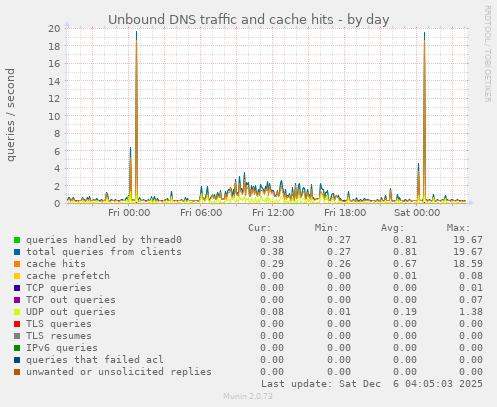Click the 'queries that failed acl' label
The height and width of the screenshot is (407, 497).
[x=95, y=360]
